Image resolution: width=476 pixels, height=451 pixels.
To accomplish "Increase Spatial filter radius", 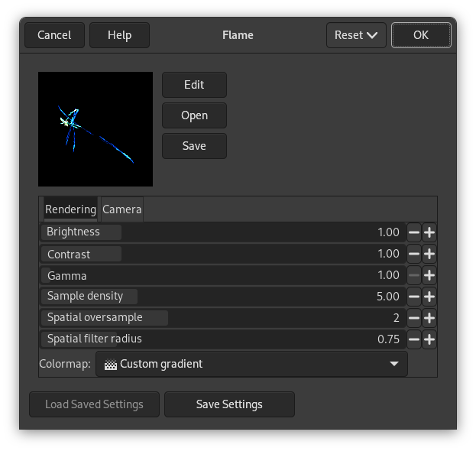I will tap(429, 339).
